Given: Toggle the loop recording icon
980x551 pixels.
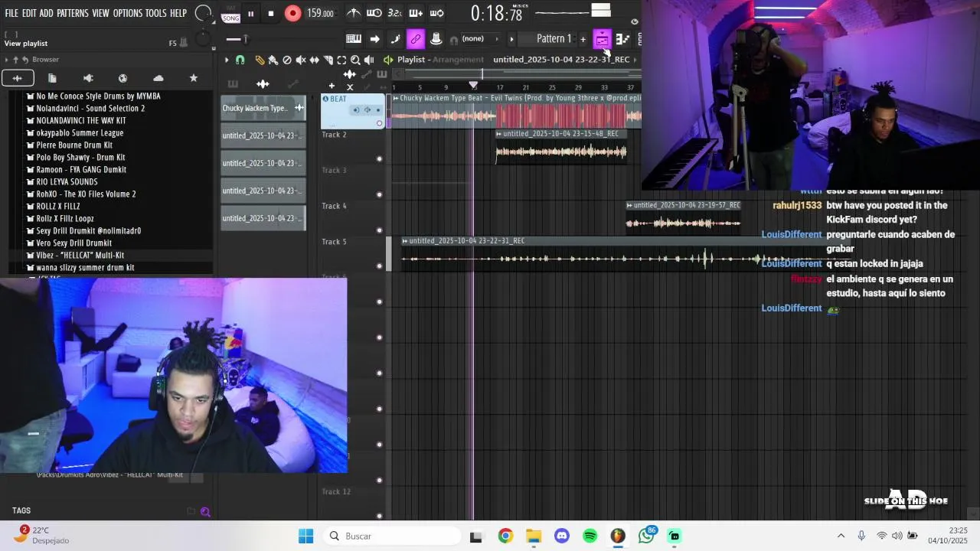Looking at the screenshot, I should click(436, 13).
